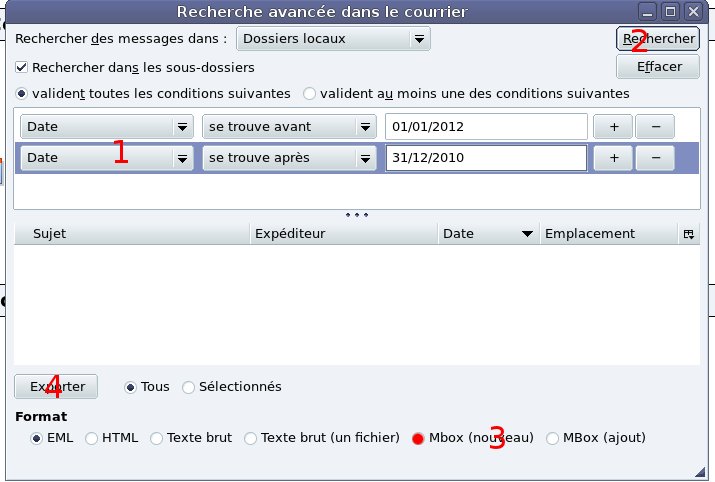715x482 pixels.
Task: Toggle Rechercher dans les sous-dossiers checkbox
Action: [x=23, y=68]
